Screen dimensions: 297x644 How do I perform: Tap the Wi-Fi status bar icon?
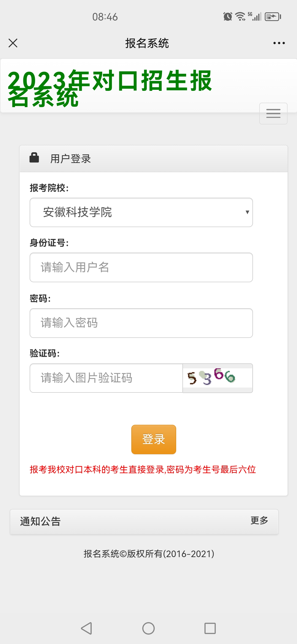click(x=240, y=17)
